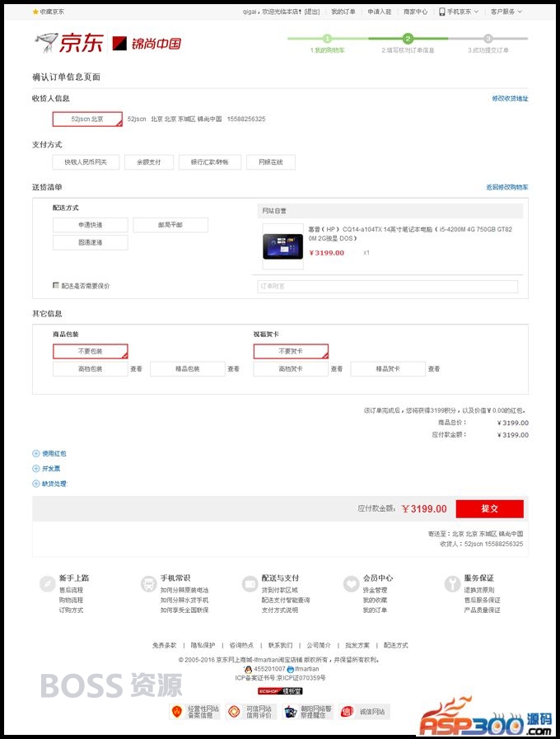Click 返回修改购物车 link
This screenshot has height=739, width=560.
pos(507,187)
